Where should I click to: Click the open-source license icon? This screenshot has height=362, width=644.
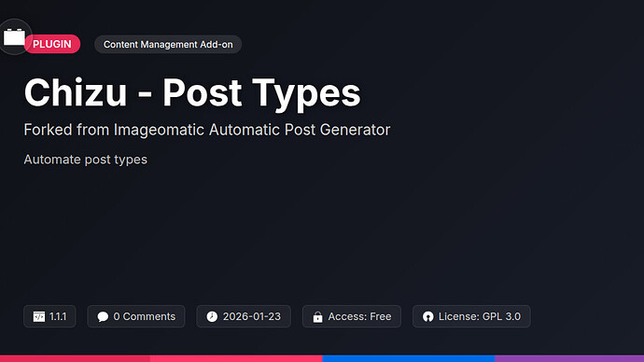(428, 316)
